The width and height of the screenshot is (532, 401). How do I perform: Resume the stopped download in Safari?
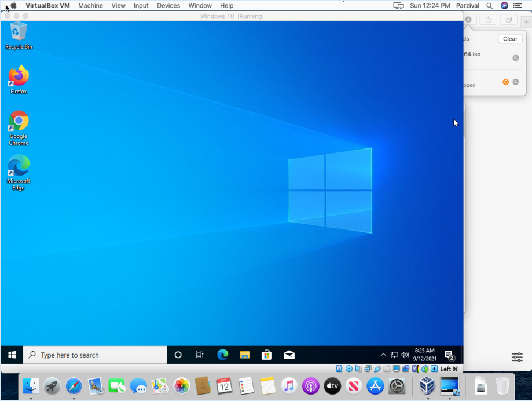pyautogui.click(x=505, y=82)
